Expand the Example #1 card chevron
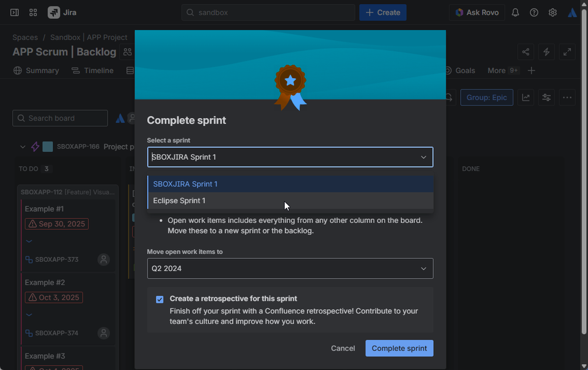588x370 pixels. tap(29, 241)
